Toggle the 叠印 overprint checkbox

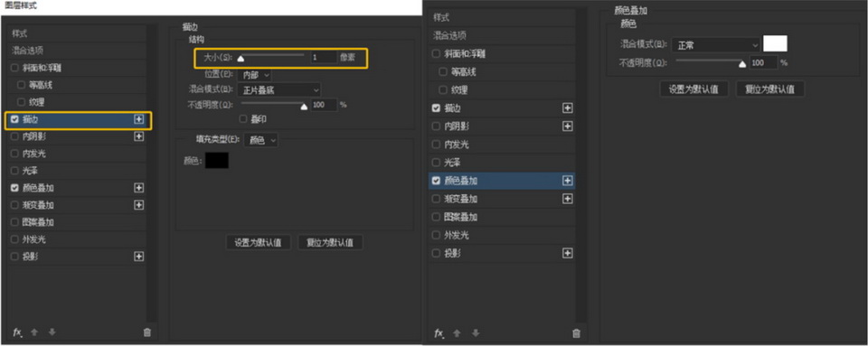click(x=242, y=119)
